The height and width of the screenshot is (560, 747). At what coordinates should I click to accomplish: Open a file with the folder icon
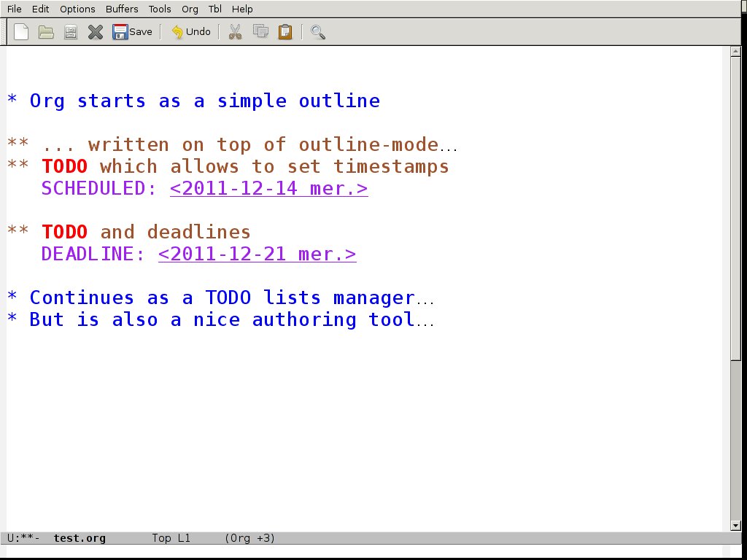click(x=46, y=32)
